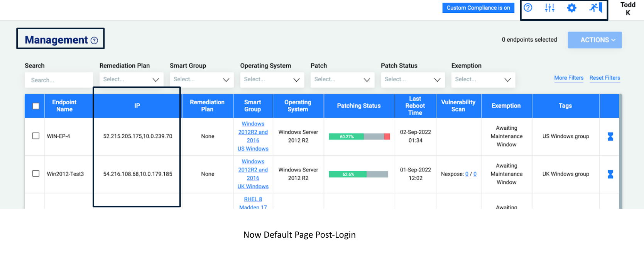Open Windows 2012R2 and 2016 link for Win2012-Test3
Image resolution: width=644 pixels, height=255 pixels.
[253, 170]
